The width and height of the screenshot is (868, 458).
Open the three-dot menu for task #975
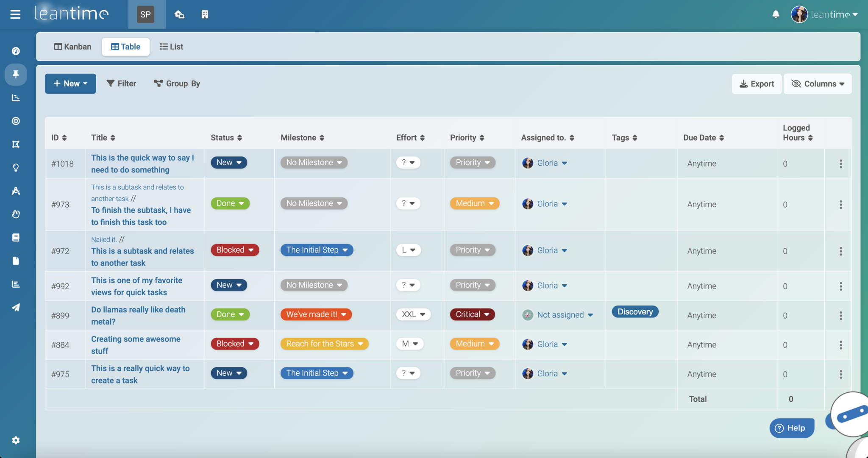pyautogui.click(x=841, y=374)
